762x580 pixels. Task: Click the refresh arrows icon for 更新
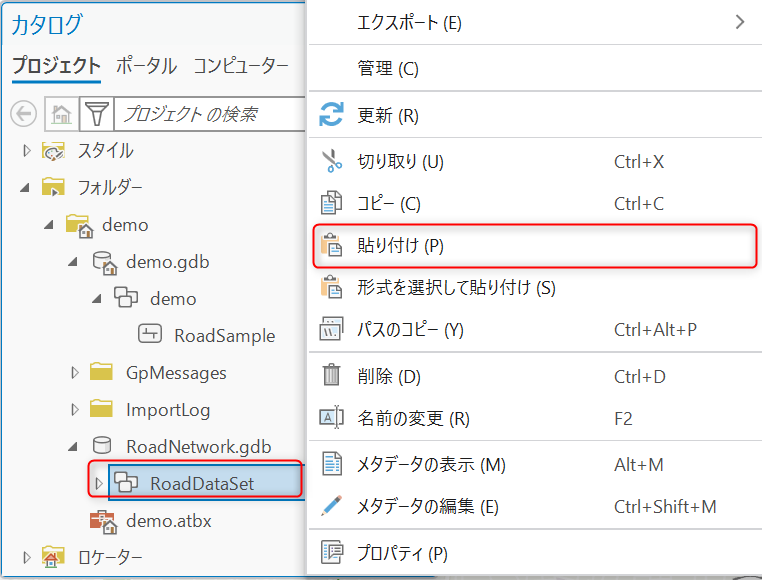(331, 115)
